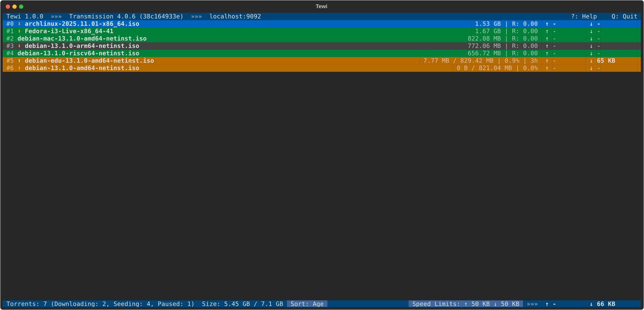Click the Speed Limits indicator in status bar

tap(466, 304)
